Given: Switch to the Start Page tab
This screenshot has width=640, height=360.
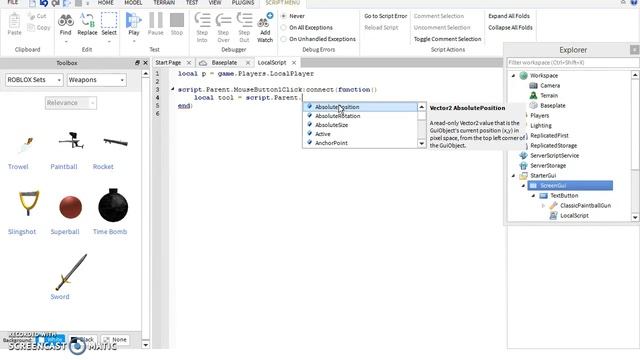Looking at the screenshot, I should [168, 62].
